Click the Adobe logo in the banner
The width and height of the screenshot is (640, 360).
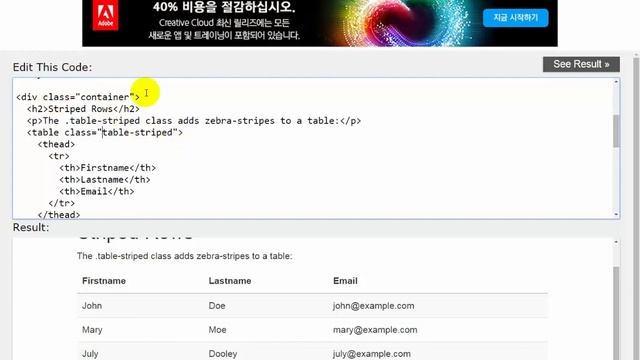(x=105, y=16)
